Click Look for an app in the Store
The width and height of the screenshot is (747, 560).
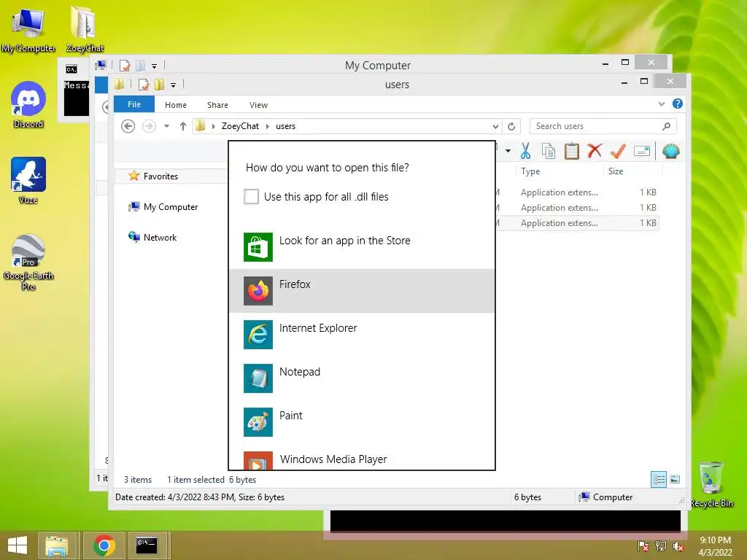pos(362,246)
